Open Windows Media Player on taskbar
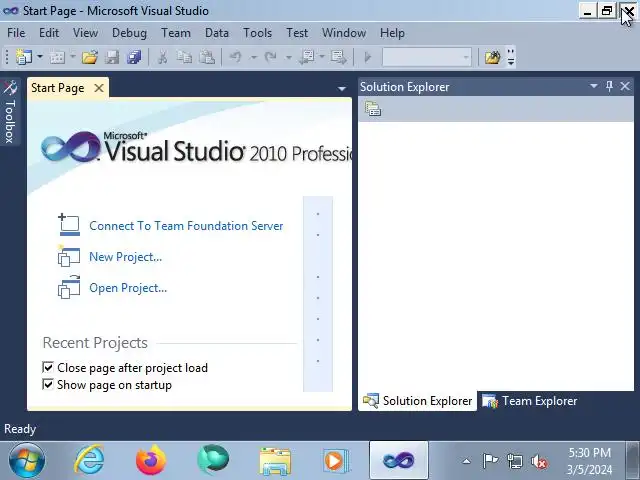 pyautogui.click(x=336, y=460)
